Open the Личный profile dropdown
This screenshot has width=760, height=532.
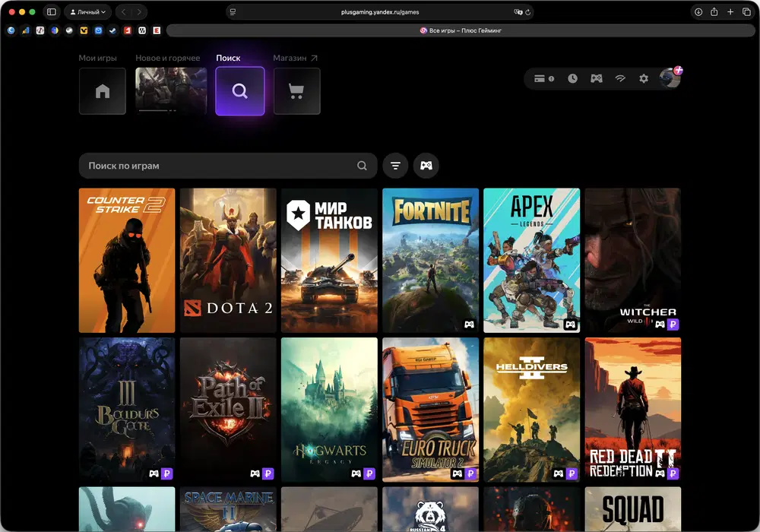point(87,11)
